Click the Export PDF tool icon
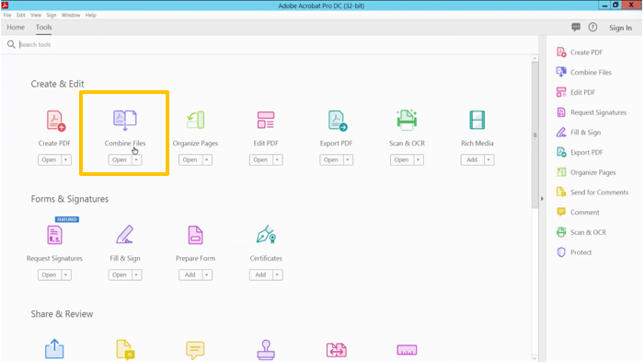644x362 pixels. [x=338, y=121]
